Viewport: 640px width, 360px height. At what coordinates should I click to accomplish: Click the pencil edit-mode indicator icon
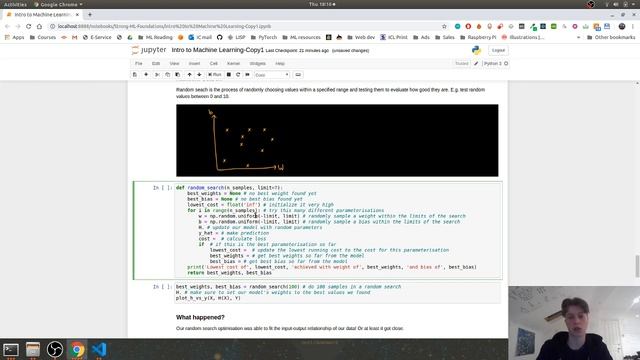(x=476, y=64)
